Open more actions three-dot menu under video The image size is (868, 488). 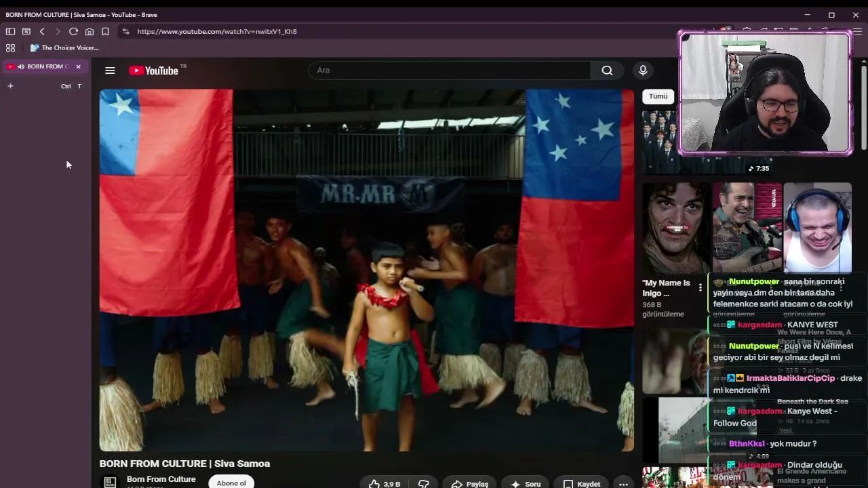click(x=623, y=483)
